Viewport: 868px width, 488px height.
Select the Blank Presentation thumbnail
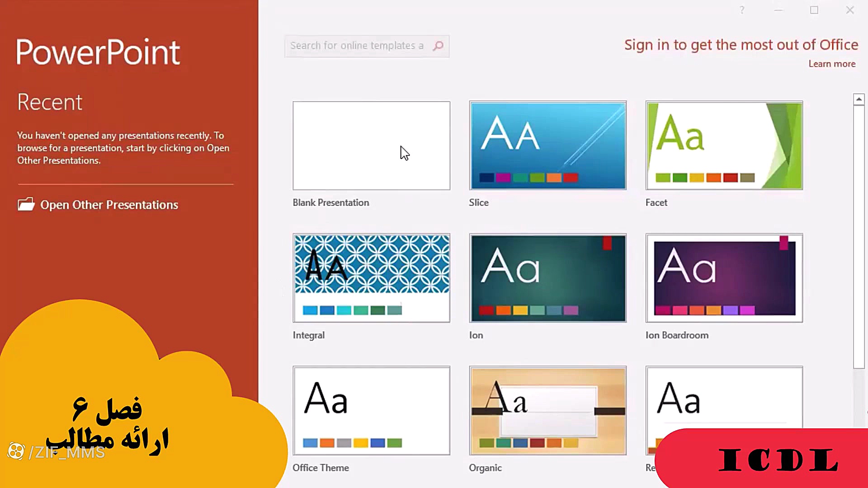click(x=371, y=145)
